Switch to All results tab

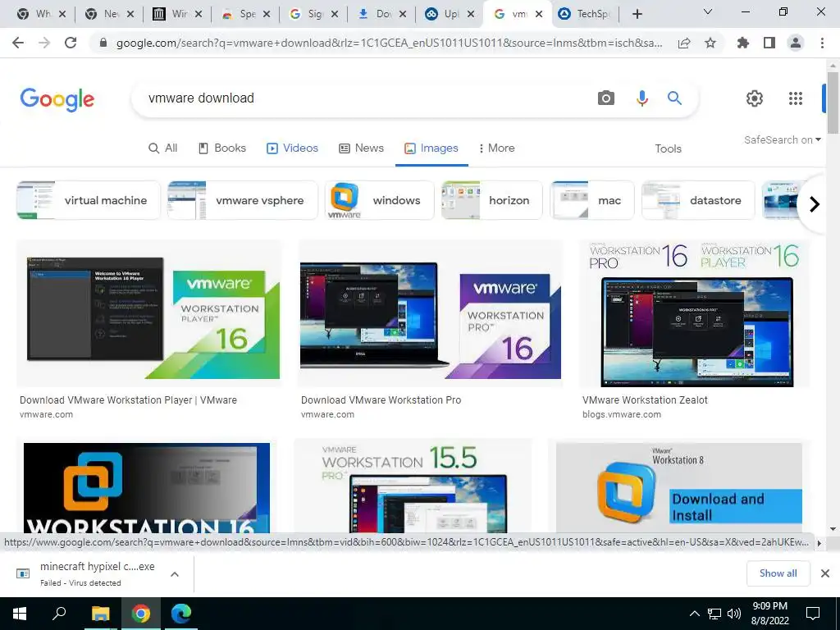(x=163, y=148)
